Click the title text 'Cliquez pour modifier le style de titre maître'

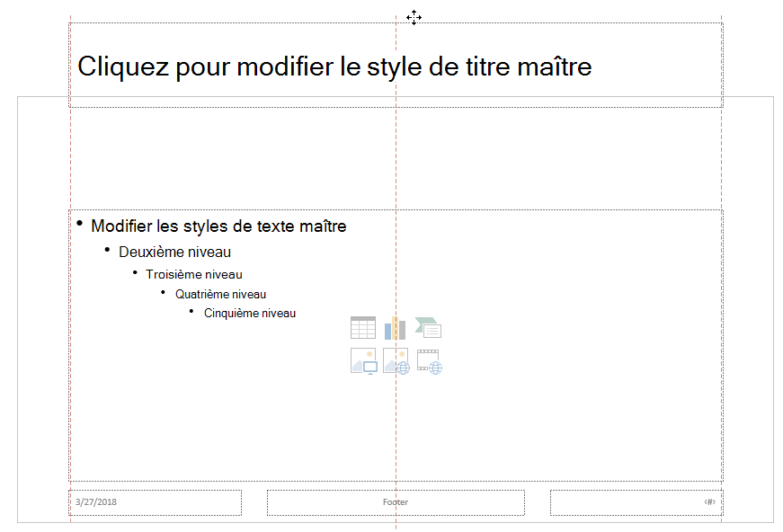coord(334,66)
